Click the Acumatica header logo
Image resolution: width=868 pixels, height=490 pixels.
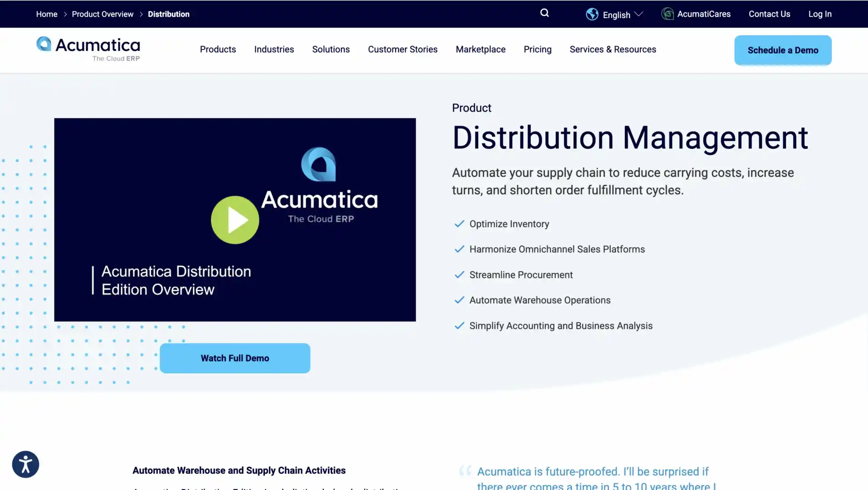pyautogui.click(x=88, y=49)
